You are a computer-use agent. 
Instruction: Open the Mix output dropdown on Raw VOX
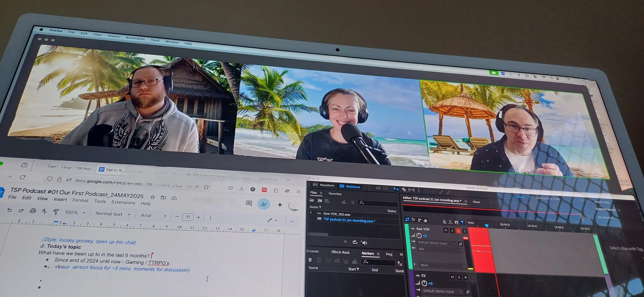point(440,249)
